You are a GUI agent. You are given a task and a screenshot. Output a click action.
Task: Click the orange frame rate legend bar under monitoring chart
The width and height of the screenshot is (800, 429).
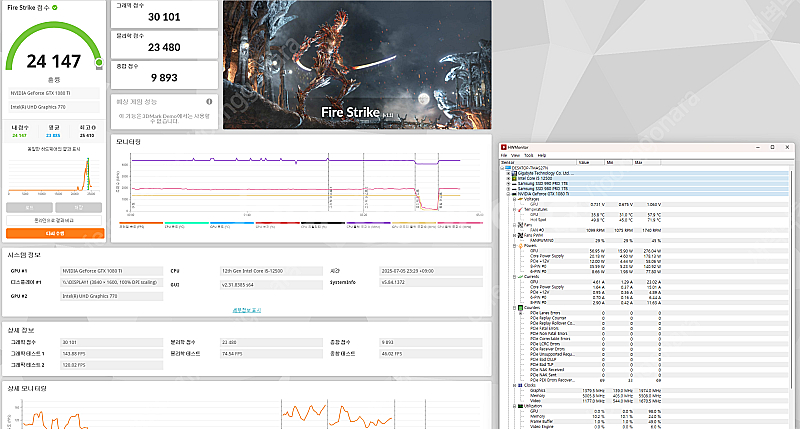[141, 223]
